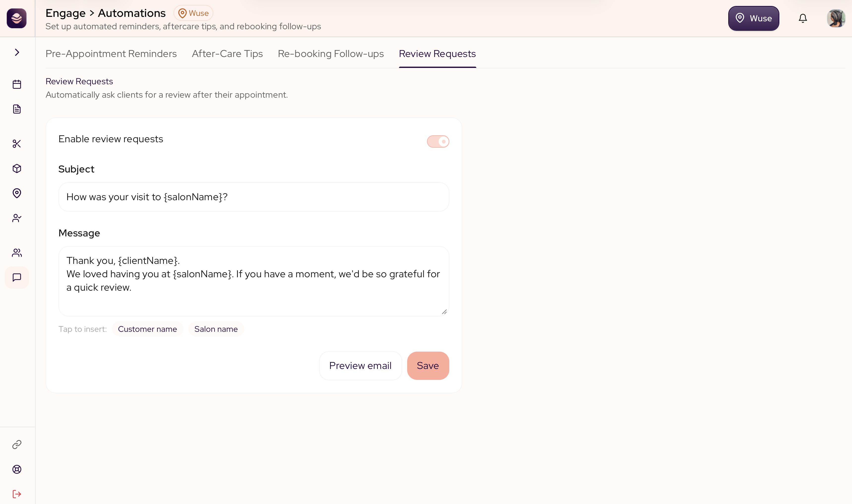The height and width of the screenshot is (504, 852).
Task: Click into the Subject input field
Action: (x=254, y=197)
